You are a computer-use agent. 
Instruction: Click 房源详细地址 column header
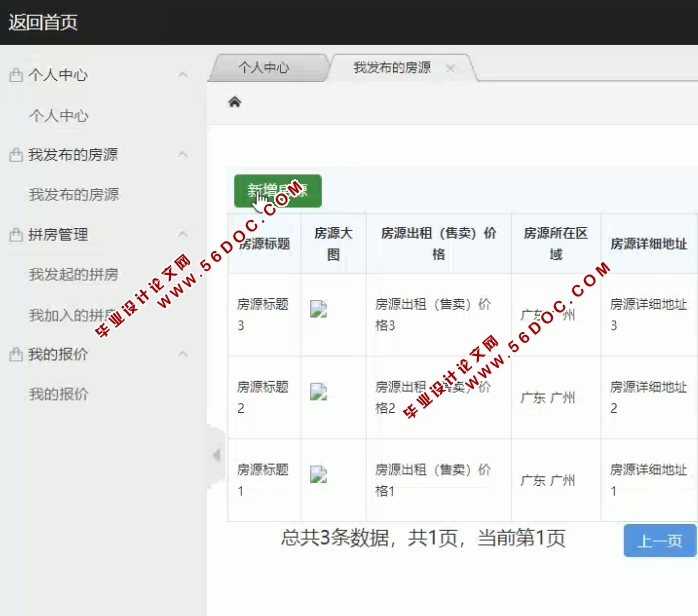click(649, 243)
